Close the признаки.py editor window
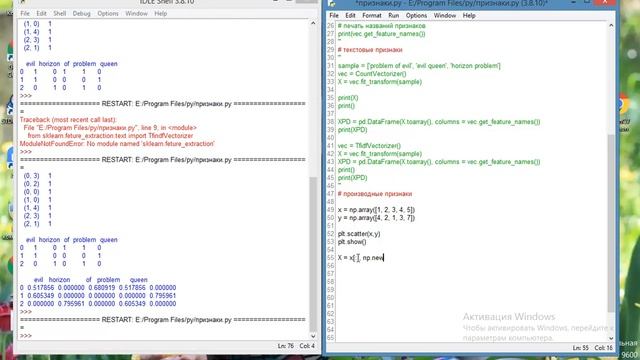 605,2
